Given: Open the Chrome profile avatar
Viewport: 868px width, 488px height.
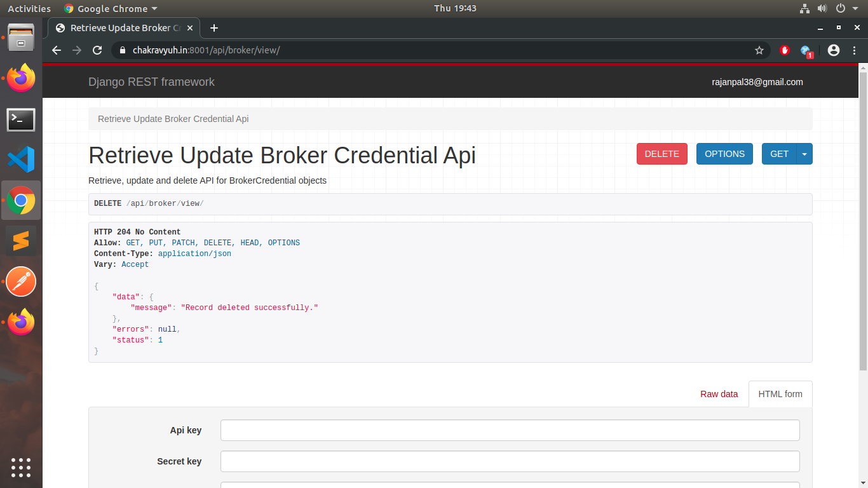Looking at the screenshot, I should pyautogui.click(x=833, y=50).
